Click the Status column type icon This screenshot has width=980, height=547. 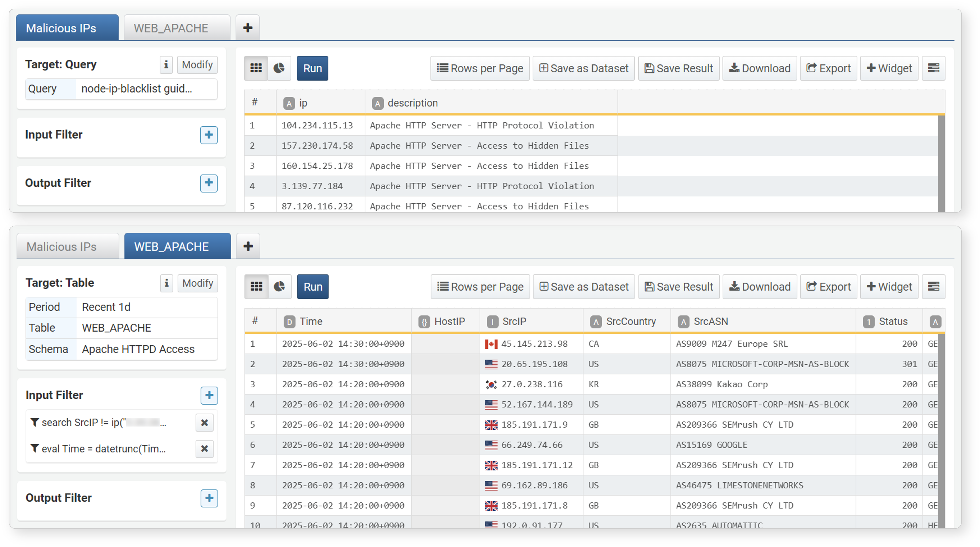point(869,322)
